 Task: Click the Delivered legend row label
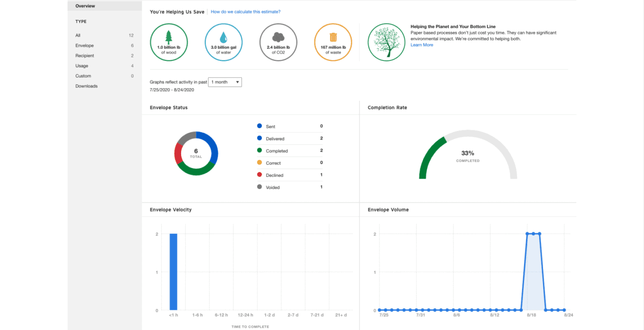275,139
